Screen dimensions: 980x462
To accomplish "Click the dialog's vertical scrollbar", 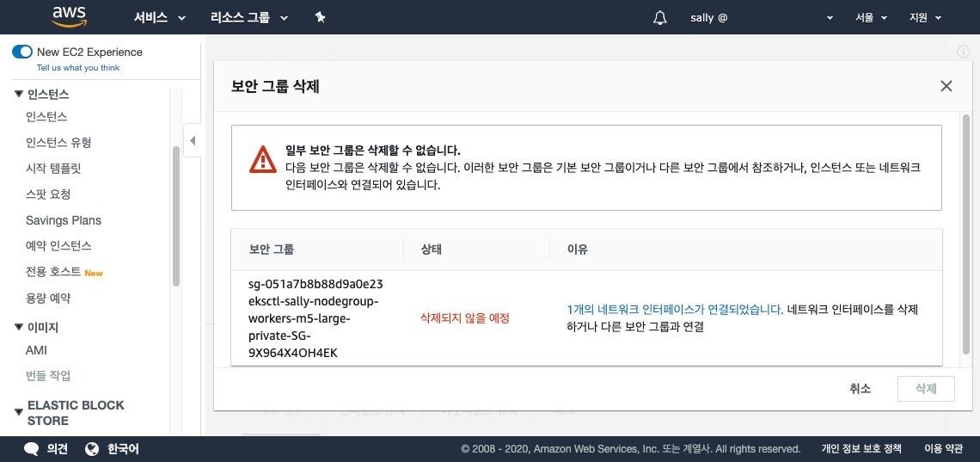I will (x=966, y=232).
